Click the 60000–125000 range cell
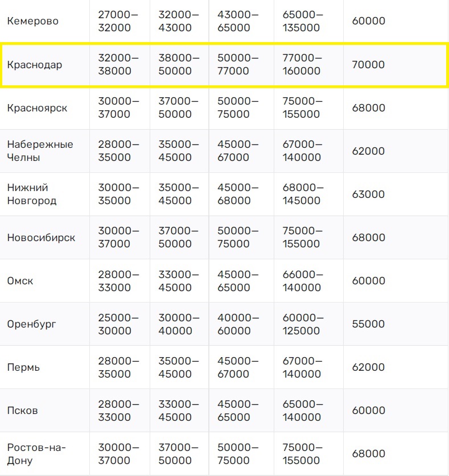Viewport: 449px width, 476px height. click(x=302, y=324)
